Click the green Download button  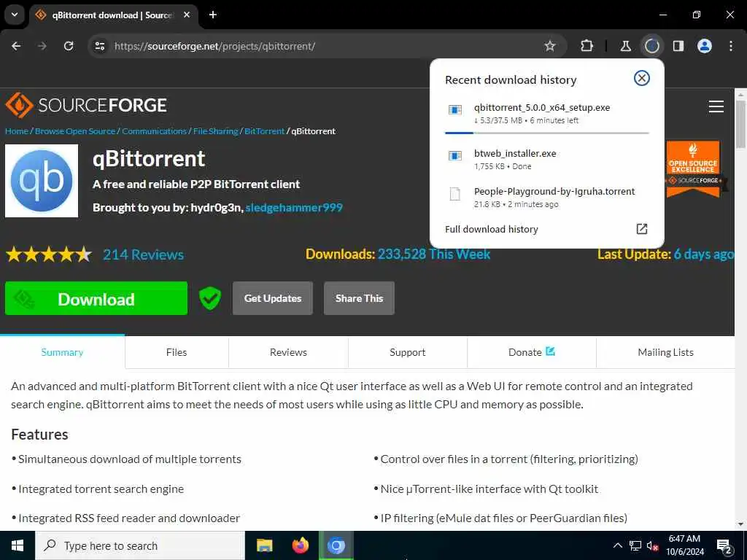point(96,298)
